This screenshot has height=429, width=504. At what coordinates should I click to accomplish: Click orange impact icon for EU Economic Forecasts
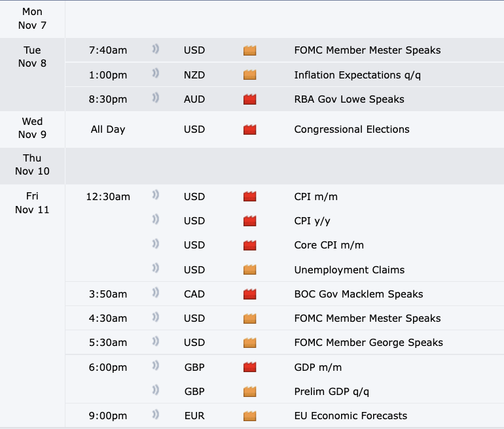pos(249,416)
